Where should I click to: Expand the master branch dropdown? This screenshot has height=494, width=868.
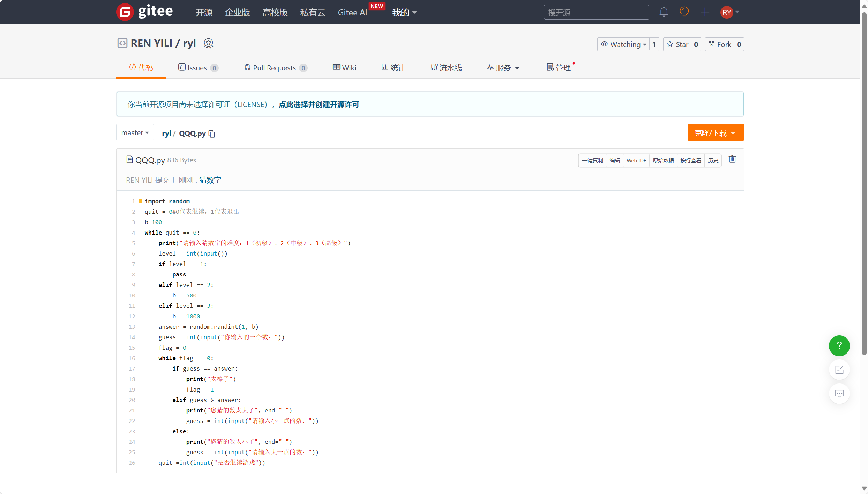(x=135, y=132)
